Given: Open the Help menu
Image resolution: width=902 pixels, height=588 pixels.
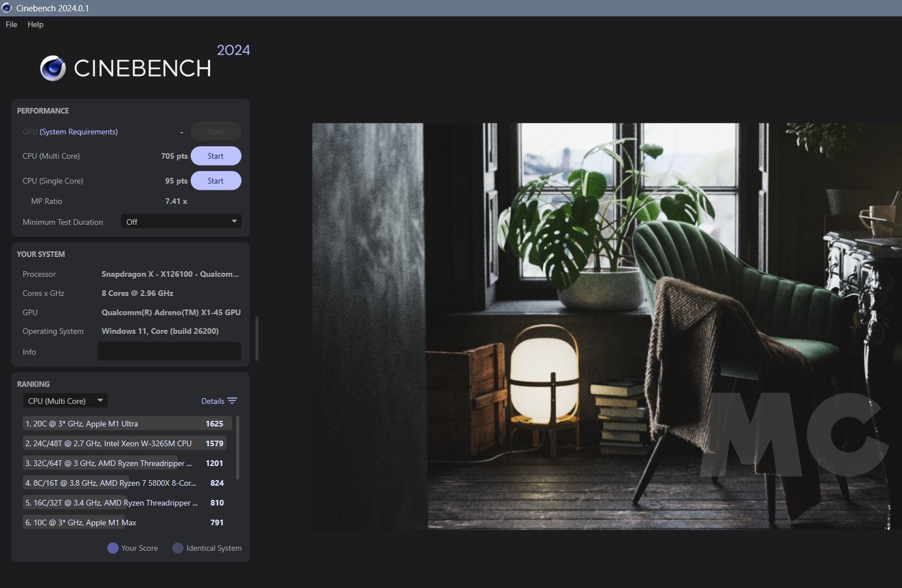Looking at the screenshot, I should (x=36, y=24).
